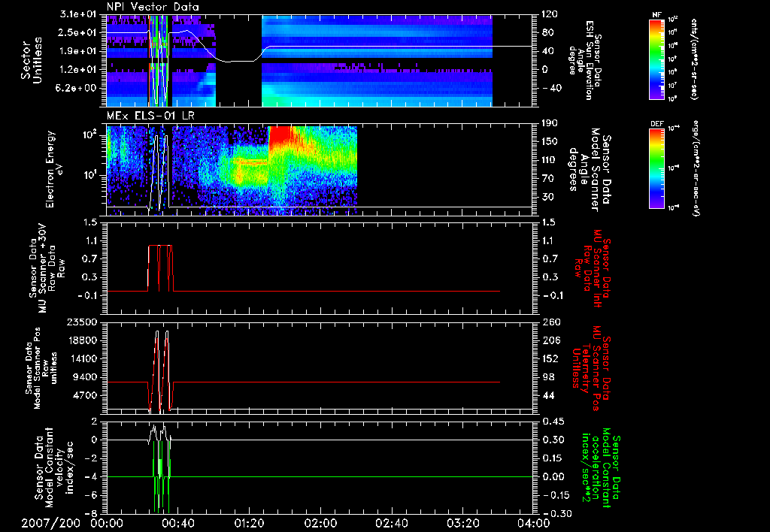The height and width of the screenshot is (532, 770).
Task: Click the 23500 scanner position tick
Action: click(83, 322)
